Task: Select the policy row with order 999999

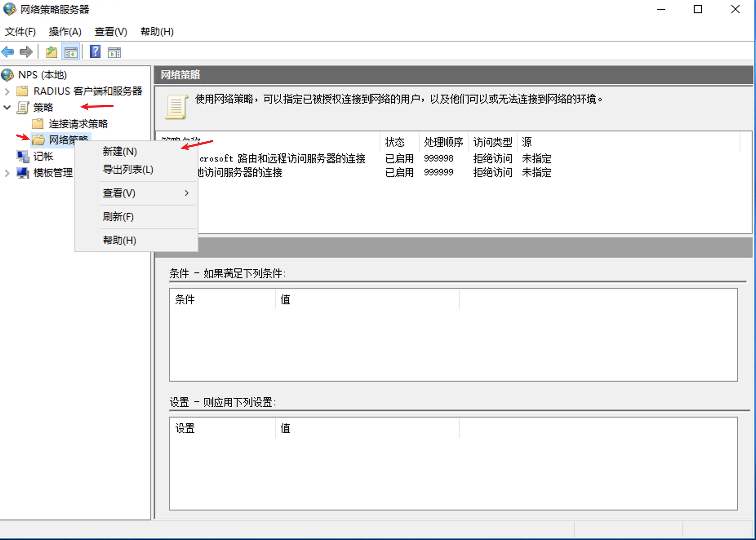Action: [x=286, y=172]
